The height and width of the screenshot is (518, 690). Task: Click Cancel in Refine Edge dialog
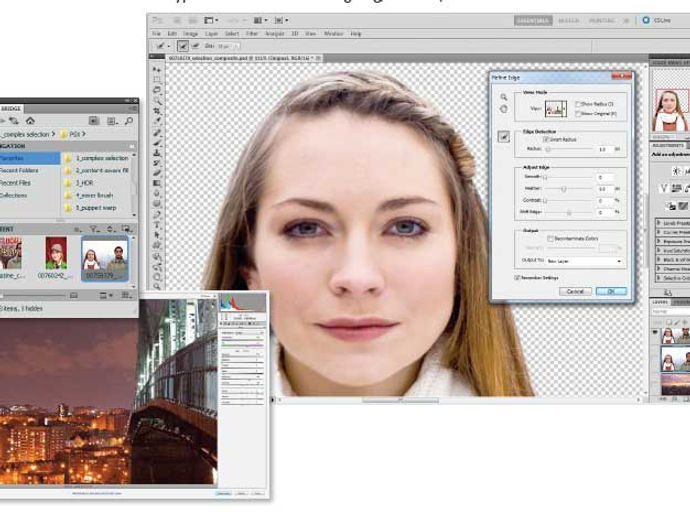(x=575, y=291)
